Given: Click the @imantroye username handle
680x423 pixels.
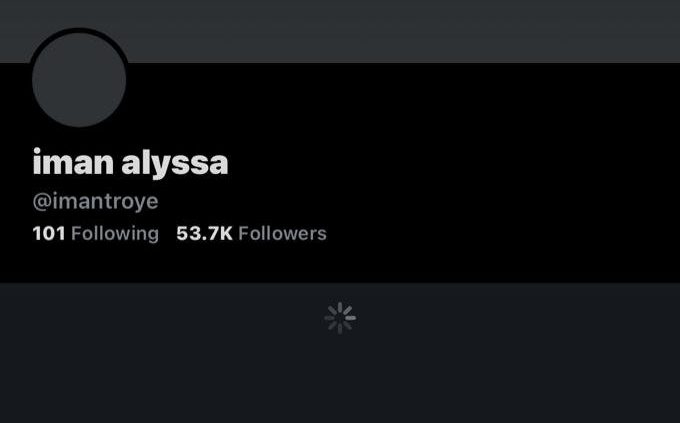Looking at the screenshot, I should click(95, 201).
